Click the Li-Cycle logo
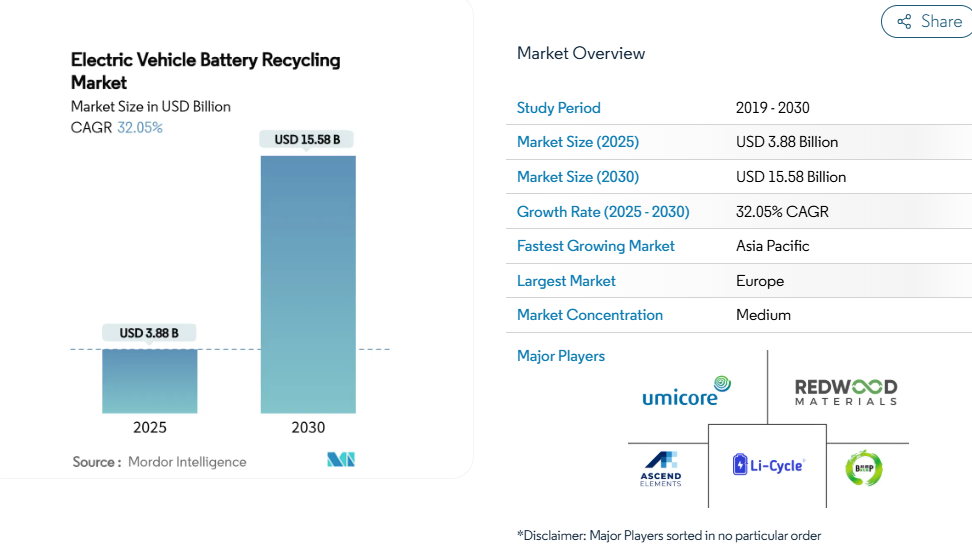This screenshot has height=556, width=972. 767,464
